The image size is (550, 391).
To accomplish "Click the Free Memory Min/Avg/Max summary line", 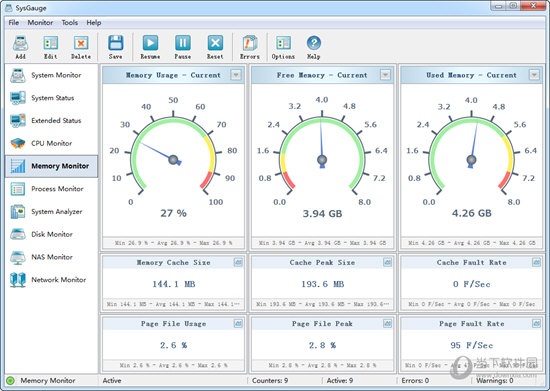I will point(322,243).
